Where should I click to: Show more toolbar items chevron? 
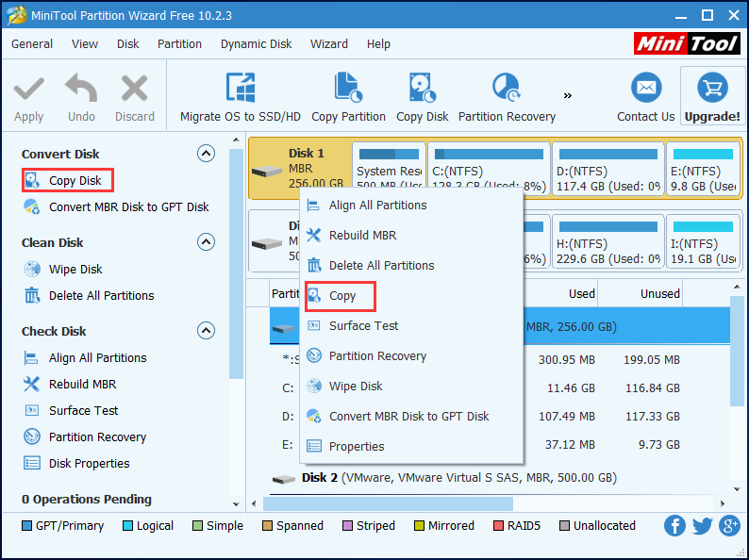pyautogui.click(x=568, y=96)
